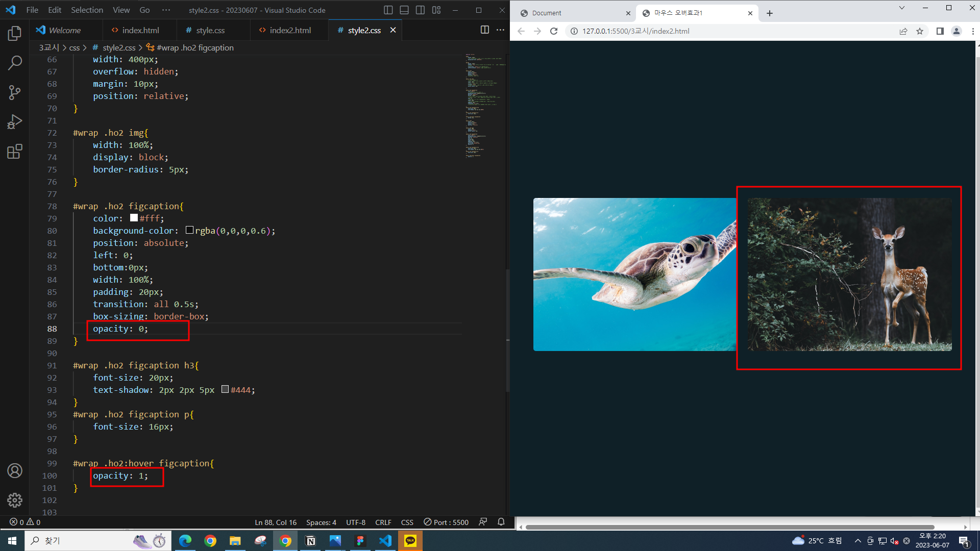980x551 pixels.
Task: Click the style2.css breadcrumb item
Action: (119, 47)
